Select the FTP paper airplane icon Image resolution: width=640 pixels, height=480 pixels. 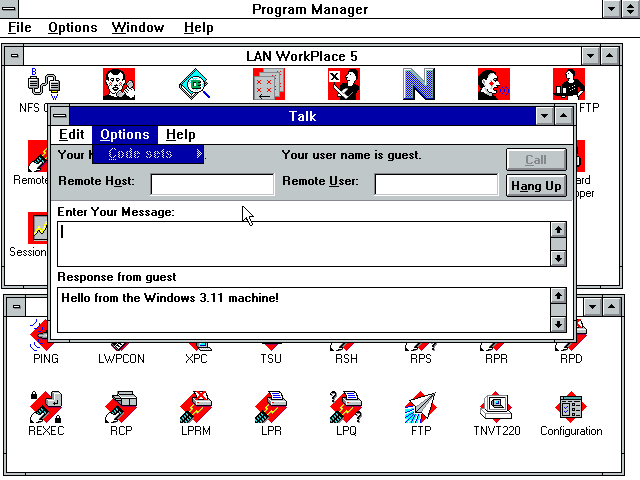[421, 407]
